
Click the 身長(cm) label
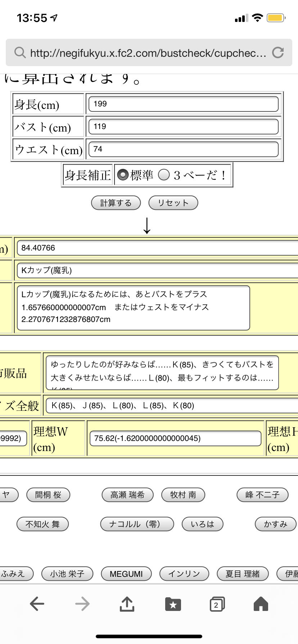pyautogui.click(x=37, y=105)
